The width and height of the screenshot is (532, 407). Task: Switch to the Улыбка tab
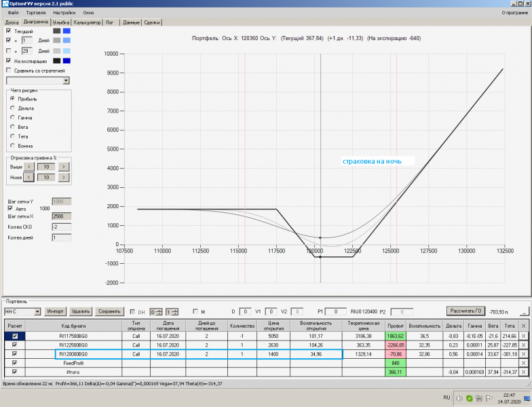click(61, 22)
